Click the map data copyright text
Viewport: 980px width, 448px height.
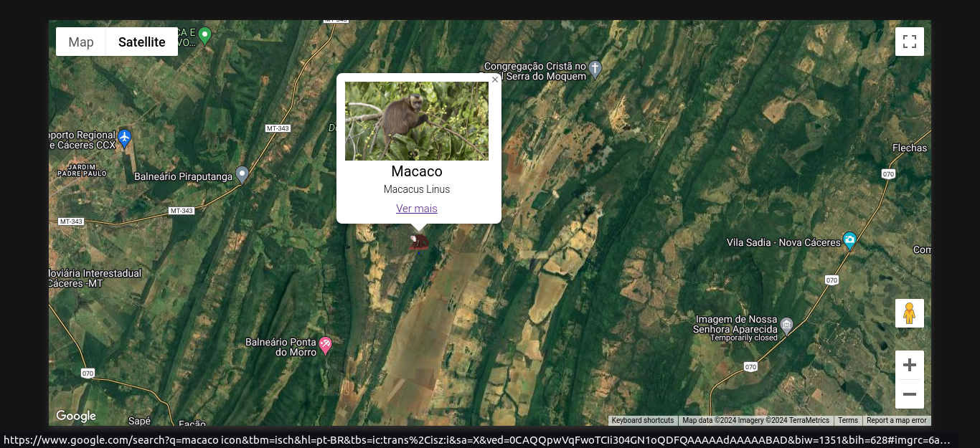755,421
